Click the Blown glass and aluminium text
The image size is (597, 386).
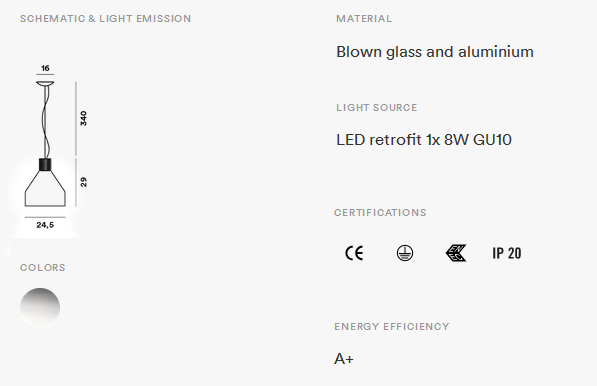pos(435,52)
